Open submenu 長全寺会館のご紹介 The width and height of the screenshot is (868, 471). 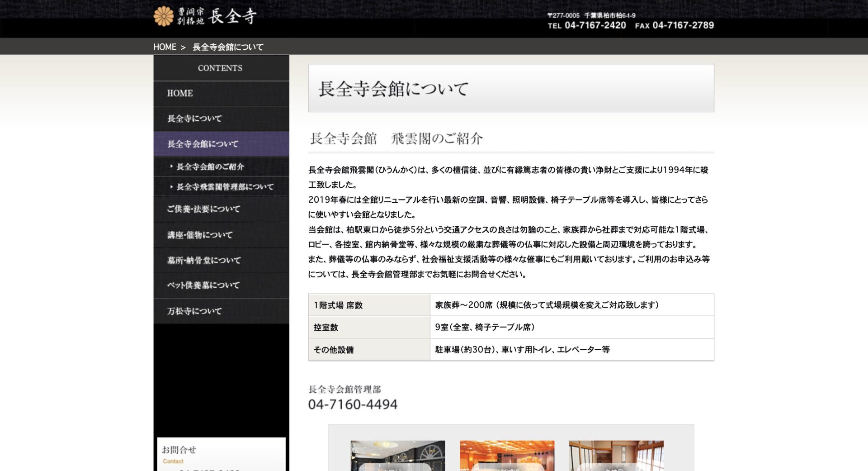click(222, 167)
